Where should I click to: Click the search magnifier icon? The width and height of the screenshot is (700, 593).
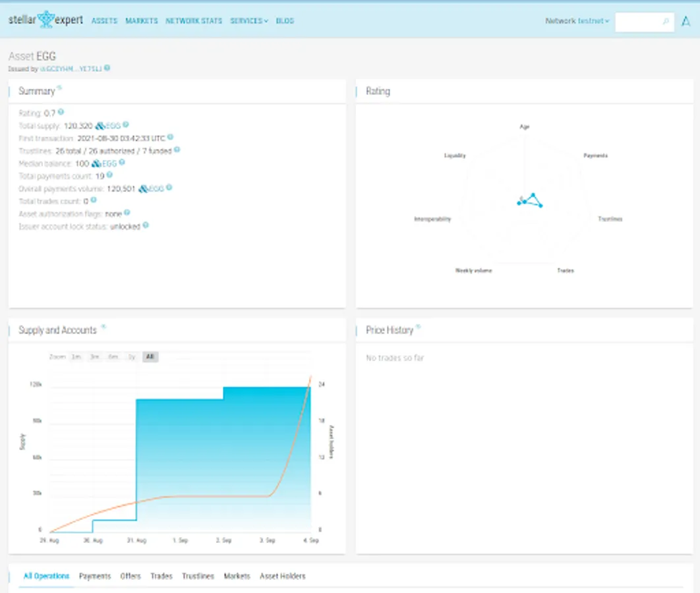tap(666, 21)
